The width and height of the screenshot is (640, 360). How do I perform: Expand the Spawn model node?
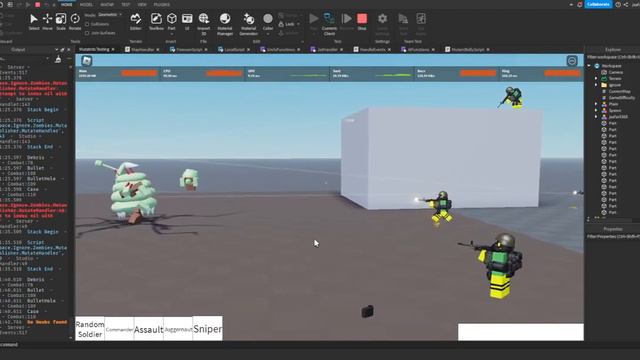(596, 111)
